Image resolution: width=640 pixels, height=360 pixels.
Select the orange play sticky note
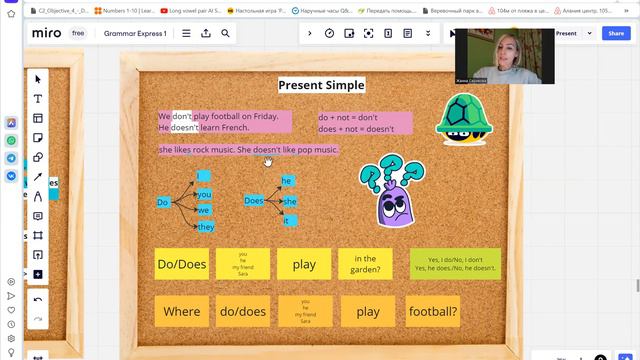[368, 311]
